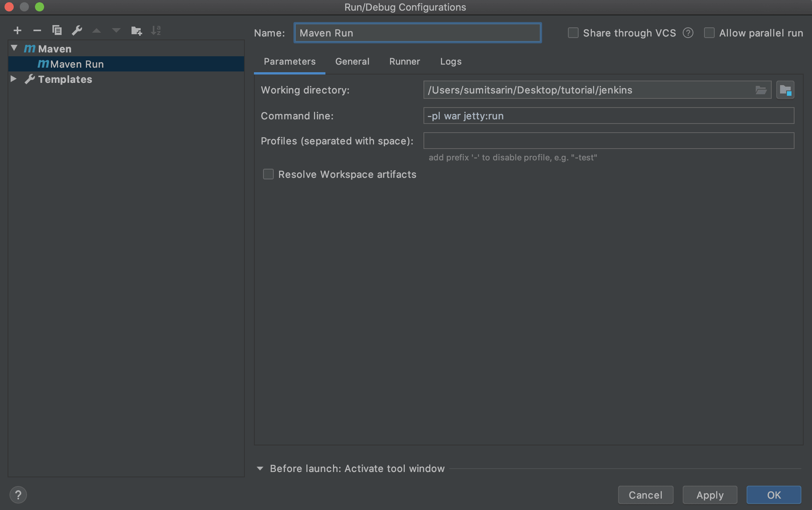Screen dimensions: 812x510
Task: Collapse the Maven tree node
Action: [x=14, y=48]
